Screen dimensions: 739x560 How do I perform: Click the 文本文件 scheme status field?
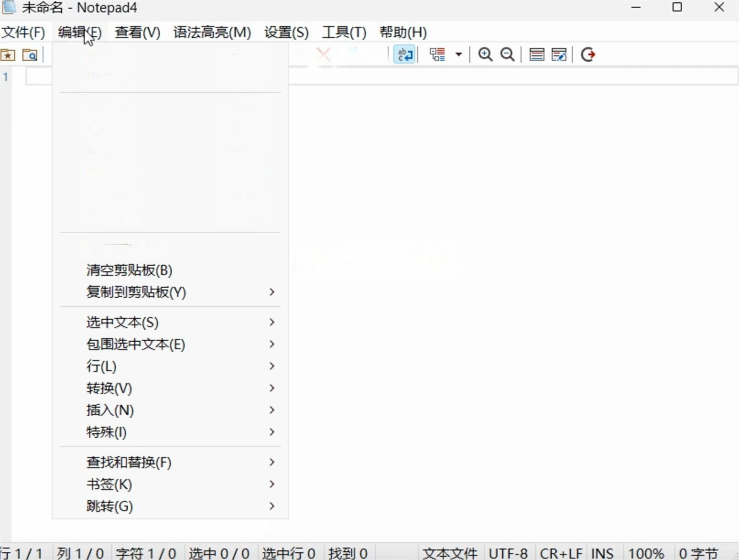point(450,553)
